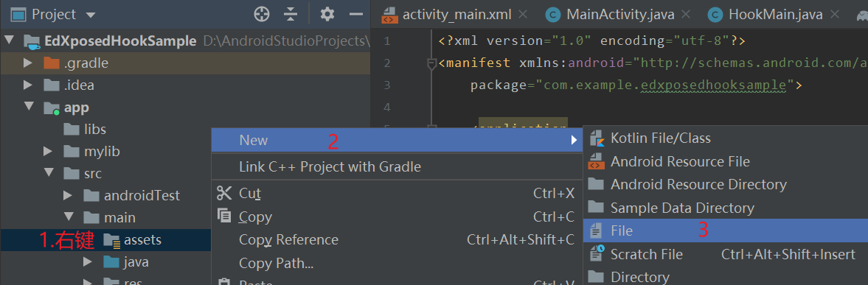Image resolution: width=868 pixels, height=285 pixels.
Task: Click the Collapse All icon in Project panel
Action: (291, 15)
